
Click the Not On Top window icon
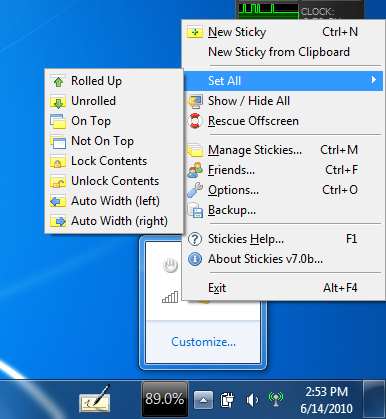pos(58,141)
